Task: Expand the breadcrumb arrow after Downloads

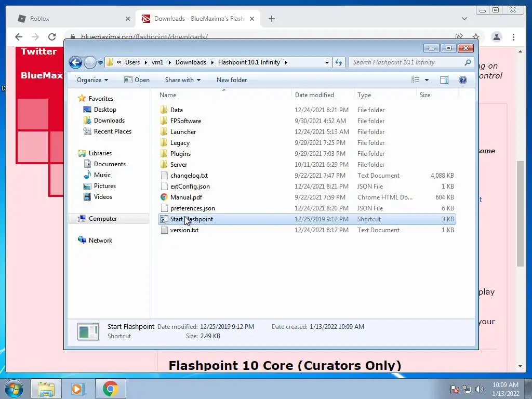Action: [x=212, y=62]
